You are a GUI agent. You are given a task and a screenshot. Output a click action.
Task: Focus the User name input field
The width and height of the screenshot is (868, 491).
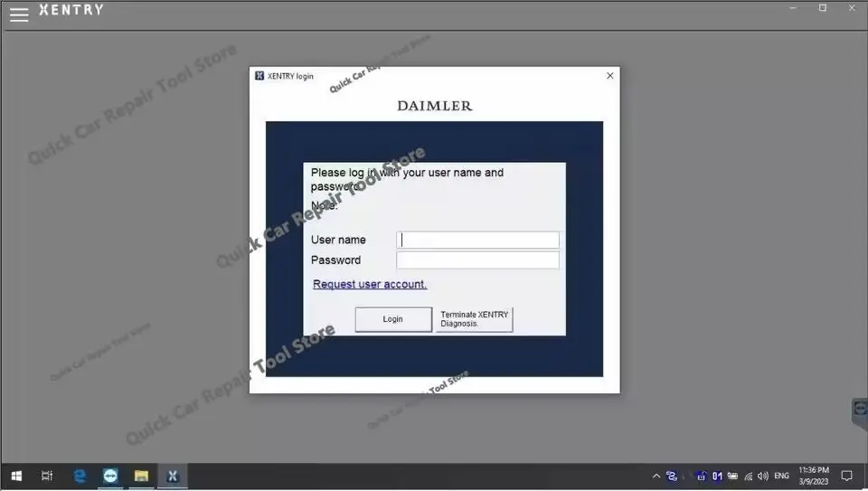point(477,240)
